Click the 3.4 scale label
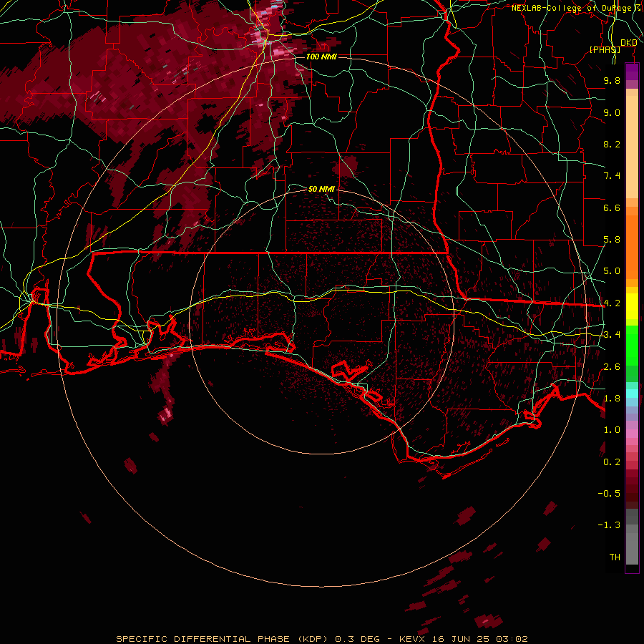Screen dimensions: 644x644 (612, 335)
